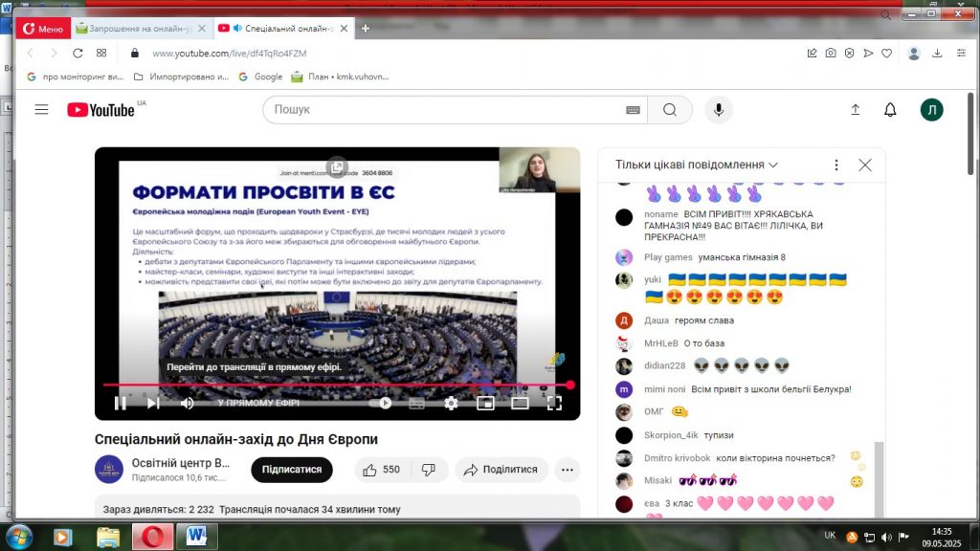The height and width of the screenshot is (551, 980).
Task: Click the red live progress bar
Action: pyautogui.click(x=335, y=385)
